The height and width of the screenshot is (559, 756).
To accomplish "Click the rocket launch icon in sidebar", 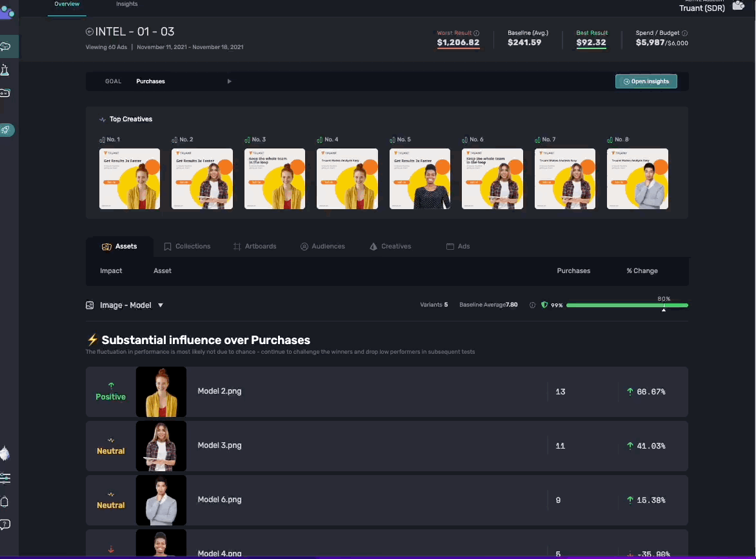I will click(x=6, y=130).
